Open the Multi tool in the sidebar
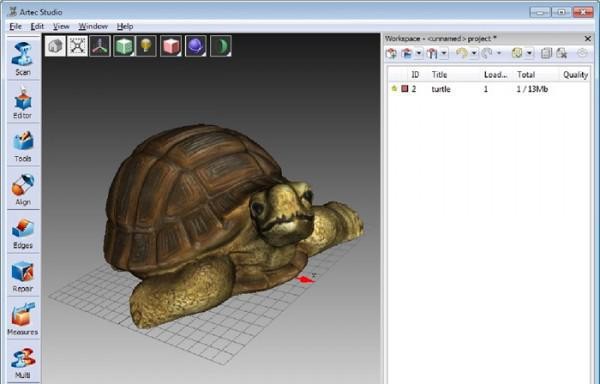Viewport: 600px width, 384px height. click(23, 361)
